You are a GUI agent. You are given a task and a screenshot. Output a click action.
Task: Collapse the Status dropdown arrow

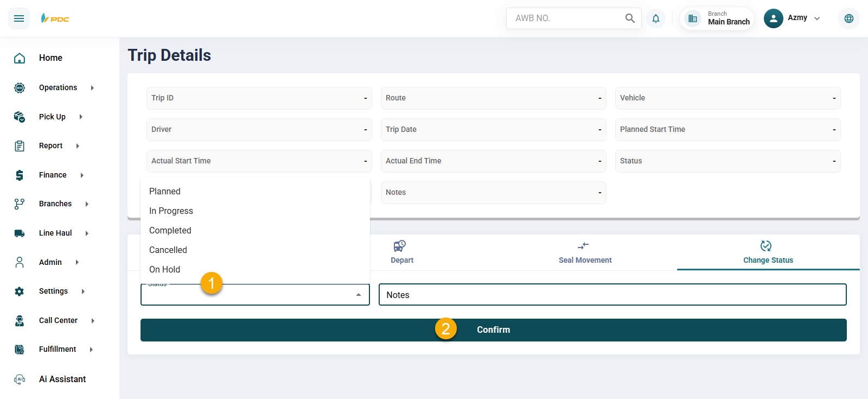pos(359,295)
